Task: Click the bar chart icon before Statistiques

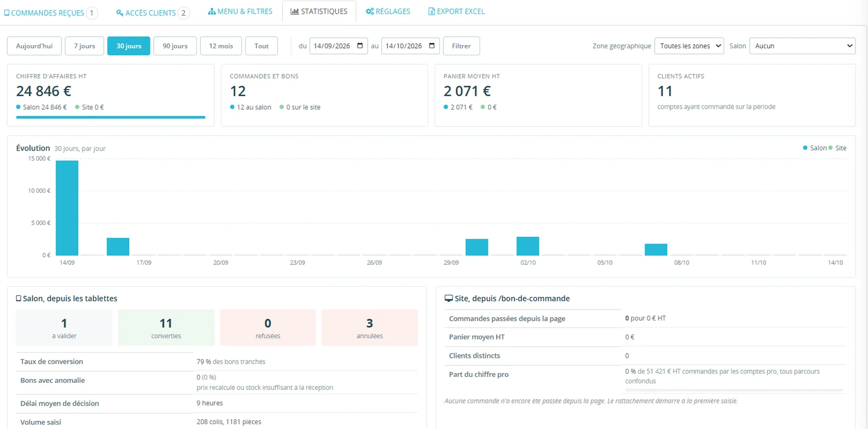Action: pyautogui.click(x=295, y=11)
